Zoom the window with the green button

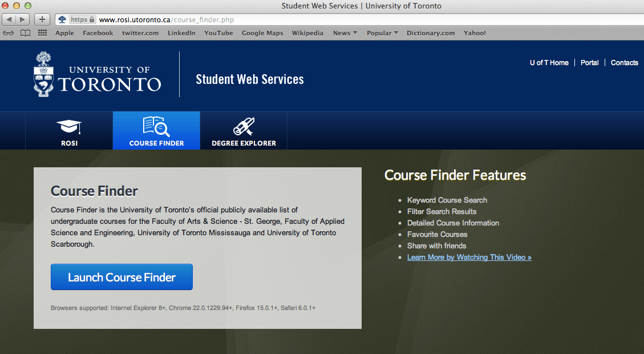coord(28,6)
